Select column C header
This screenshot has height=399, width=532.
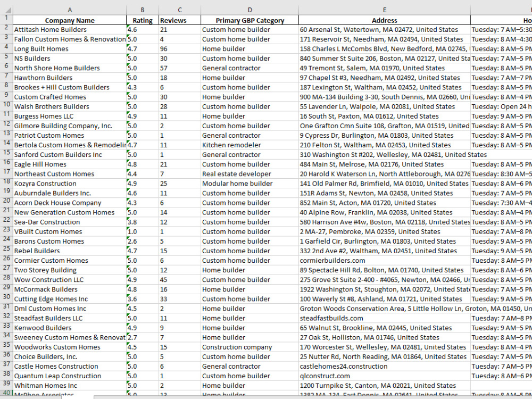[180, 10]
